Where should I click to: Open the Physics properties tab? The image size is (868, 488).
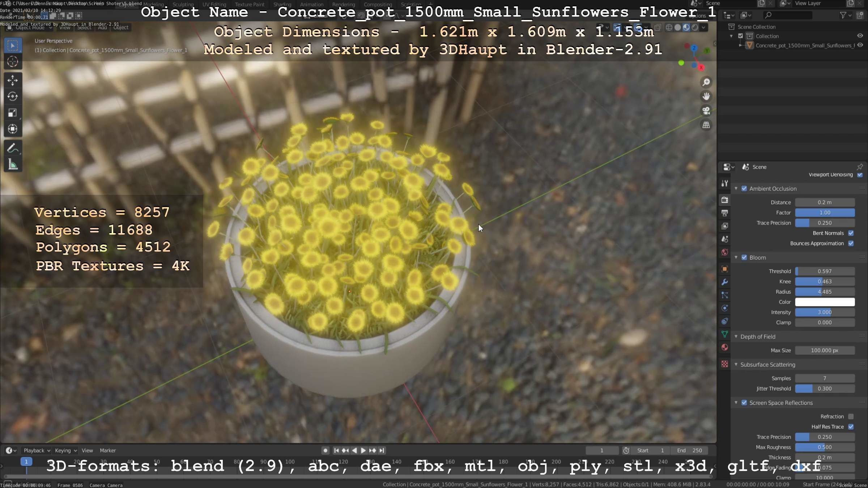[x=724, y=308]
